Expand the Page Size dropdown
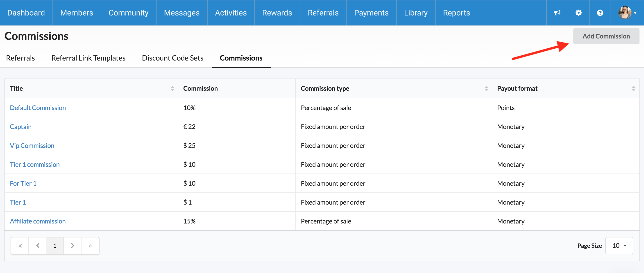 coord(619,246)
